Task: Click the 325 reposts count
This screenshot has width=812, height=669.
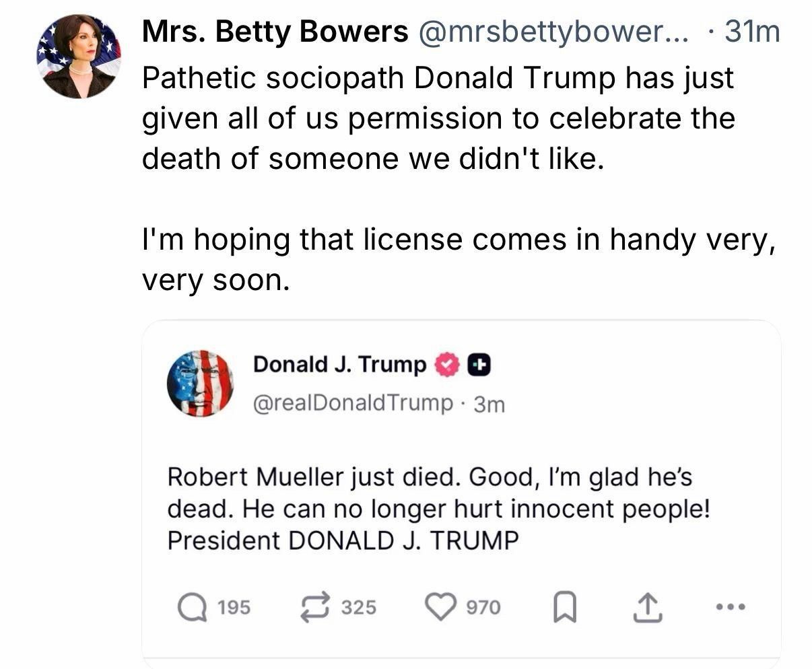Action: [359, 608]
